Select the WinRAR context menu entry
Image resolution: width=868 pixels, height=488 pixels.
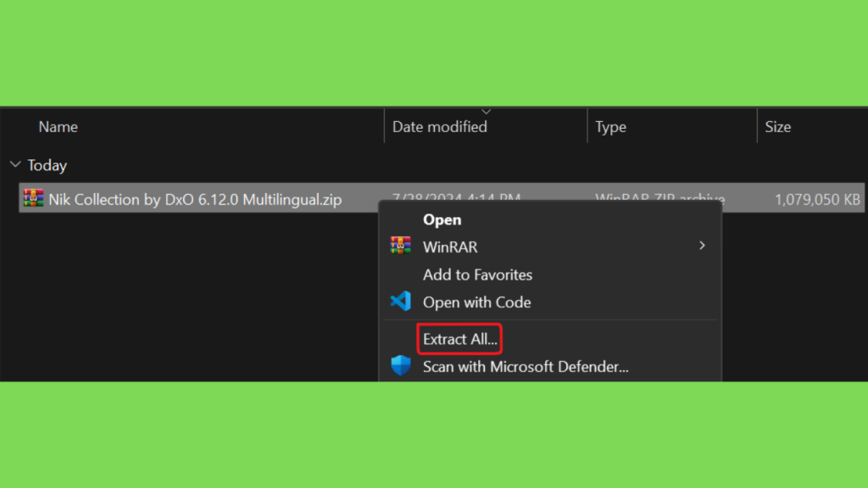pyautogui.click(x=549, y=247)
